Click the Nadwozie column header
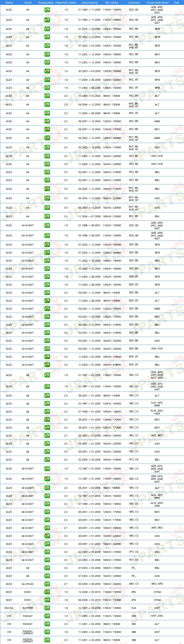This screenshot has width=184, height=644. (134, 3)
